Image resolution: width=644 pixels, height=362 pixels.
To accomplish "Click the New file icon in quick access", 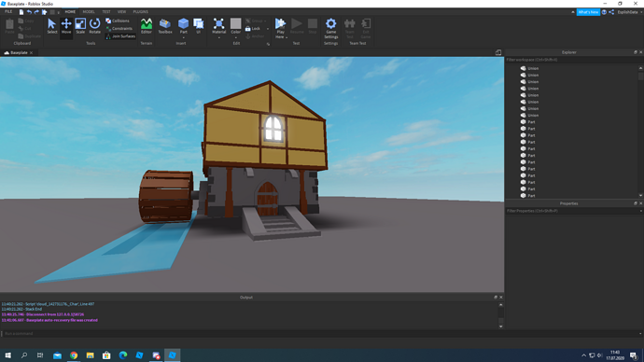I will pyautogui.click(x=21, y=12).
